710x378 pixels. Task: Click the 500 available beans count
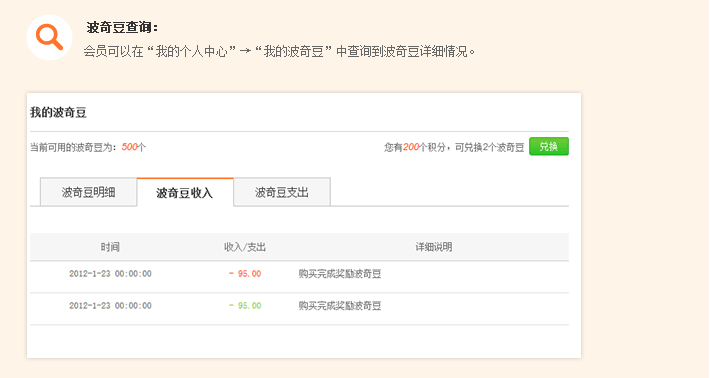tap(129, 147)
